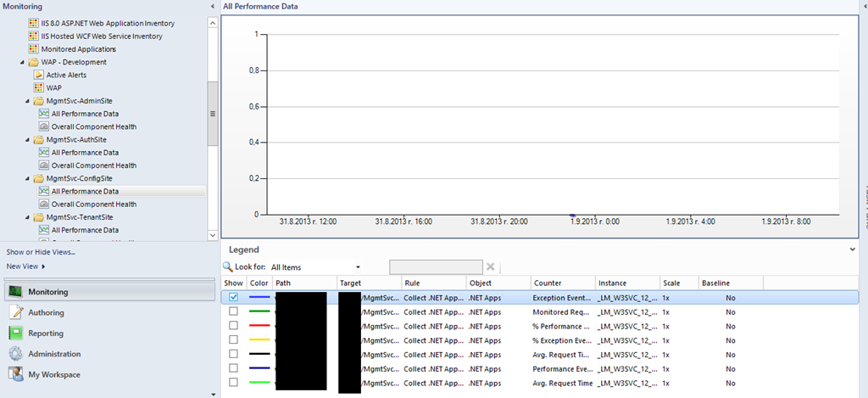Click the Show or Hide Views link

(x=41, y=252)
